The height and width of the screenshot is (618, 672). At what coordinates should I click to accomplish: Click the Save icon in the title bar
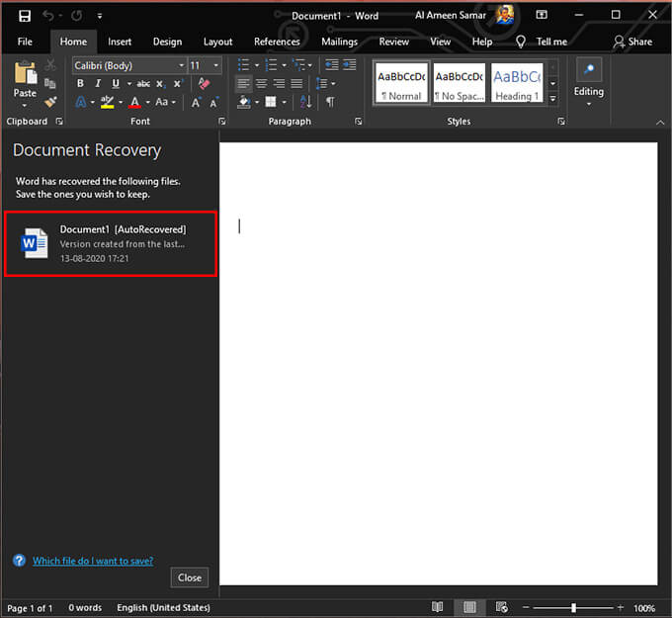coord(25,16)
